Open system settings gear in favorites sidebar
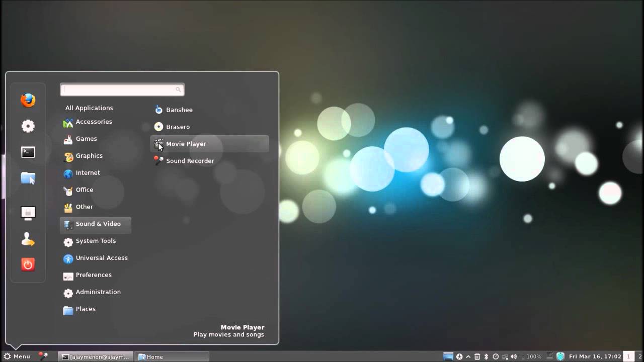 coord(28,126)
